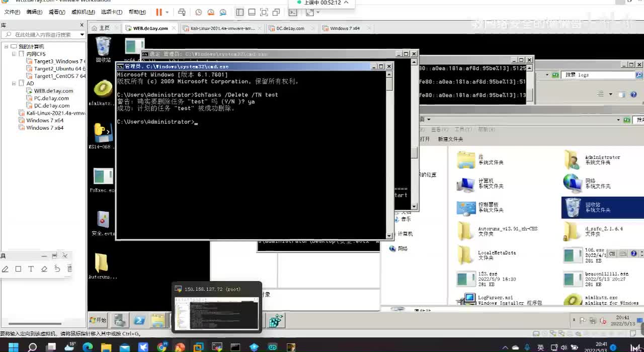Click Windows host Start button

pos(13,347)
